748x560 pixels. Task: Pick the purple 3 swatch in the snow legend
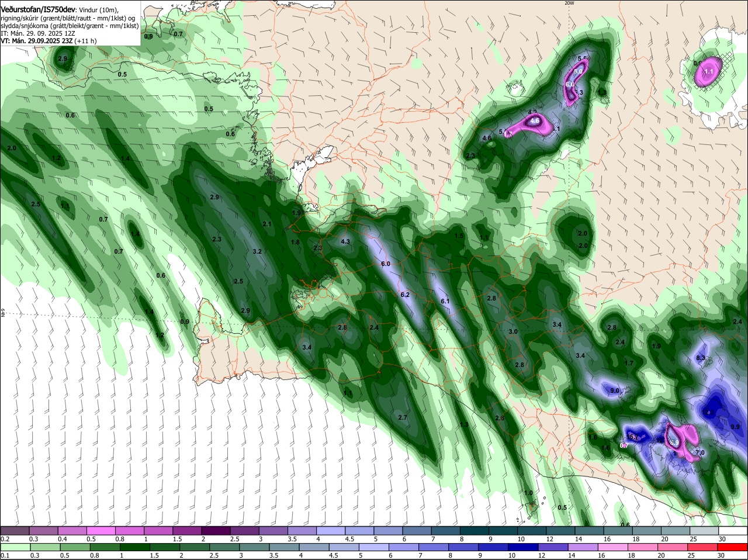coord(273,531)
